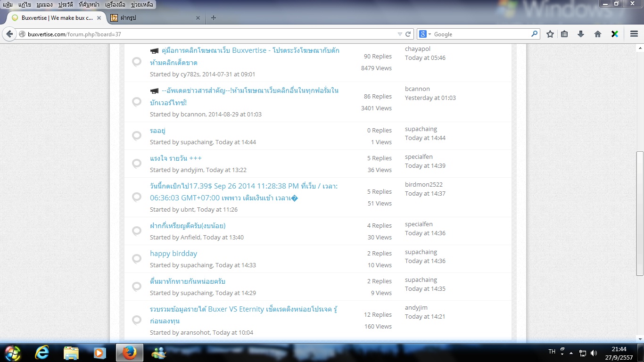Open the แรงใจ รายวัน +++ topic

pos(176,158)
